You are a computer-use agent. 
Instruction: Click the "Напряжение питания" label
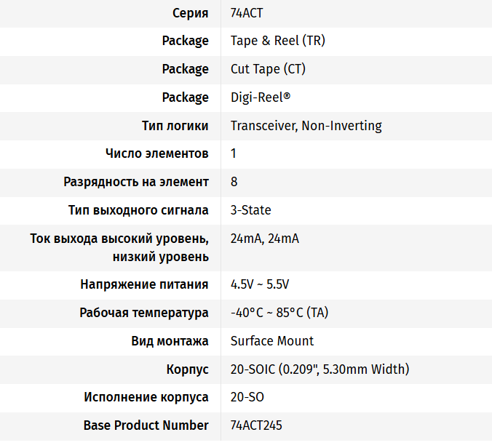tap(144, 284)
